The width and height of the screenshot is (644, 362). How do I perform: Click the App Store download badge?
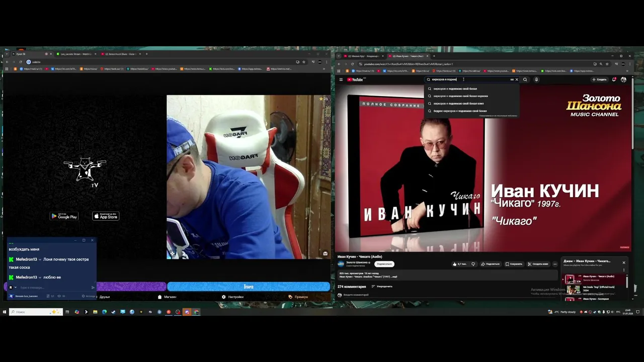(106, 216)
